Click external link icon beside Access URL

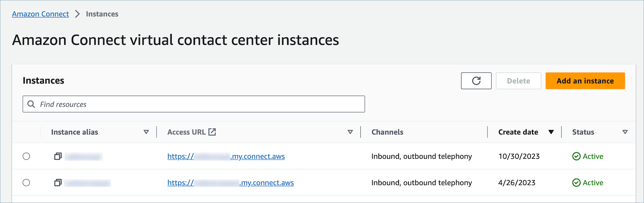click(212, 132)
